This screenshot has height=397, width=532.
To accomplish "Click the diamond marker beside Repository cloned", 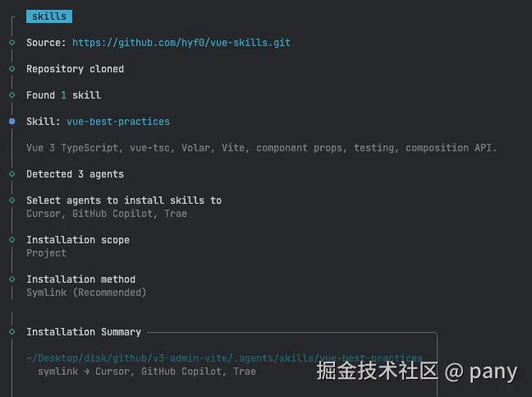I will tap(11, 69).
